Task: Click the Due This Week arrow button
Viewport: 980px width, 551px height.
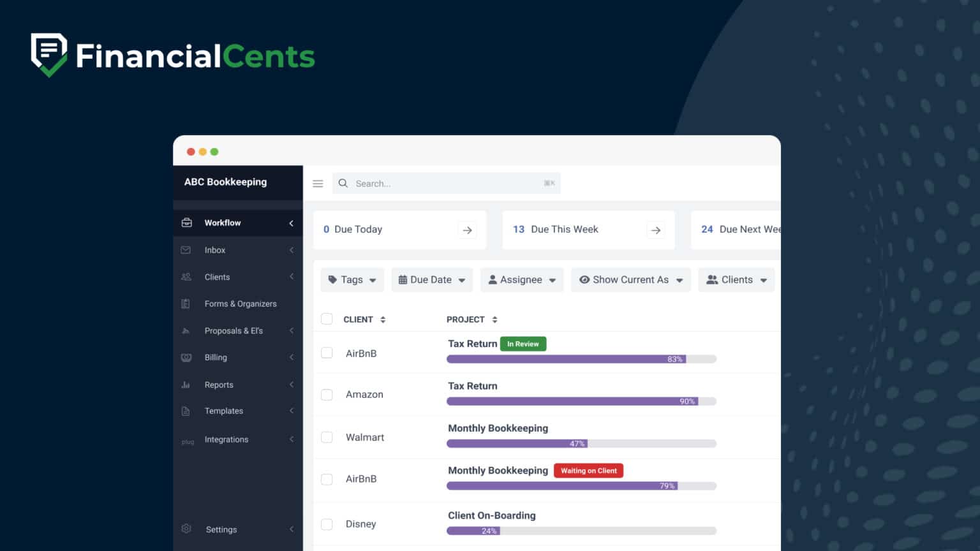Action: (x=655, y=230)
